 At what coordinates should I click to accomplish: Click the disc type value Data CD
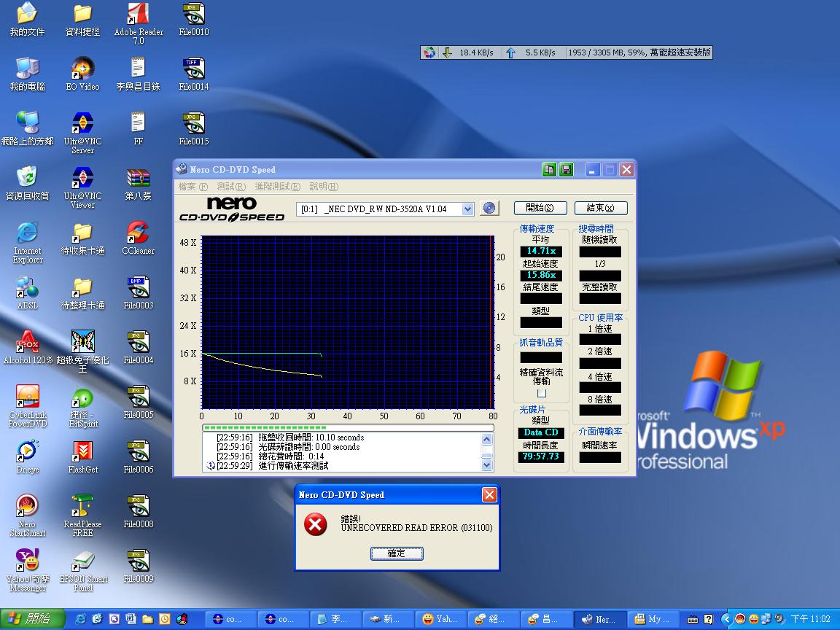pos(540,432)
